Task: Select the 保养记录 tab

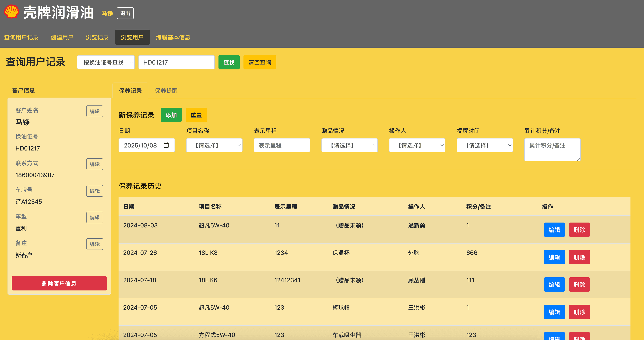Action: point(130,91)
